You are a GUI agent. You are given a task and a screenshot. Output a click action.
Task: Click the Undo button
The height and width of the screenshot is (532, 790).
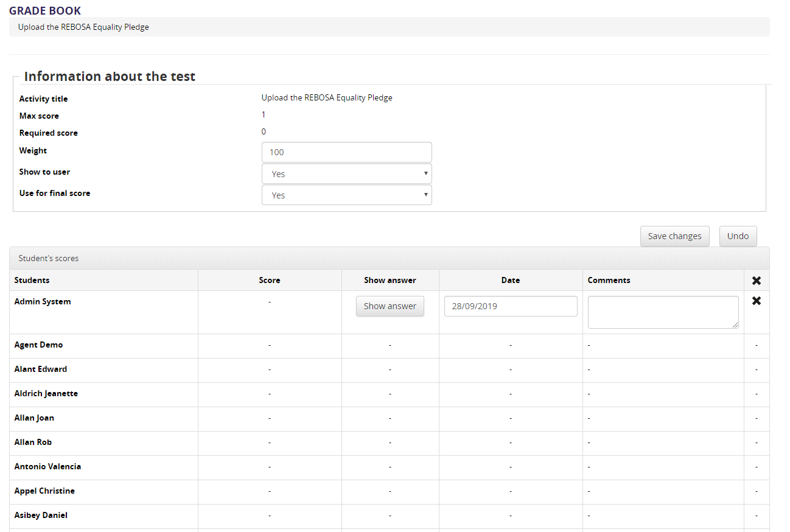pyautogui.click(x=738, y=236)
